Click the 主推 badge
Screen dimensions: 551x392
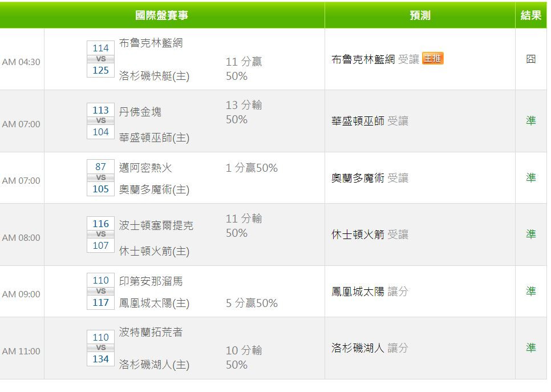(432, 58)
